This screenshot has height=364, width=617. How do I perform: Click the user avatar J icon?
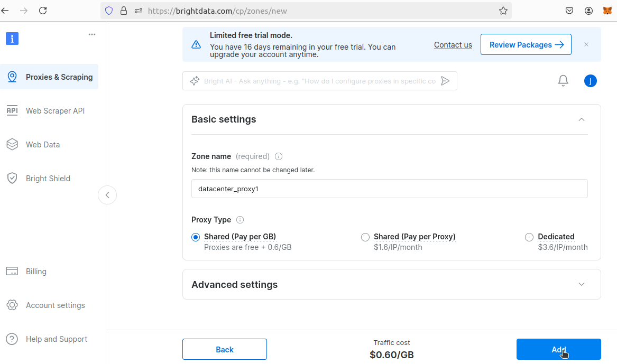point(590,81)
